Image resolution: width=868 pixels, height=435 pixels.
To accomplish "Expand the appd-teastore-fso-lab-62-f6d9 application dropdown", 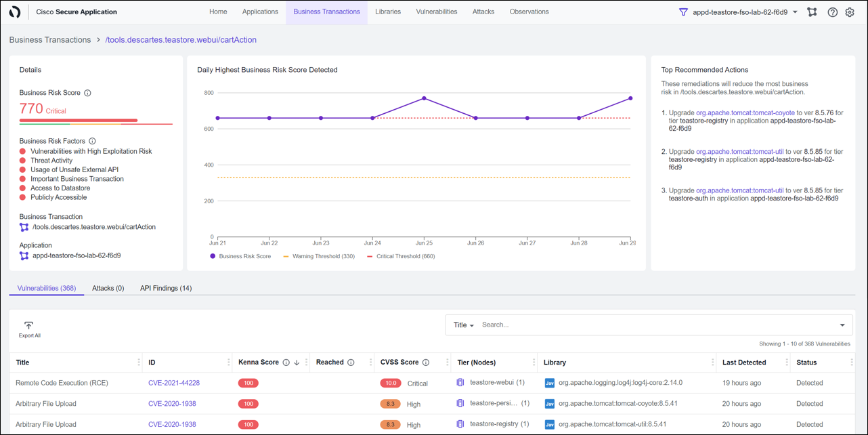I will pos(795,12).
